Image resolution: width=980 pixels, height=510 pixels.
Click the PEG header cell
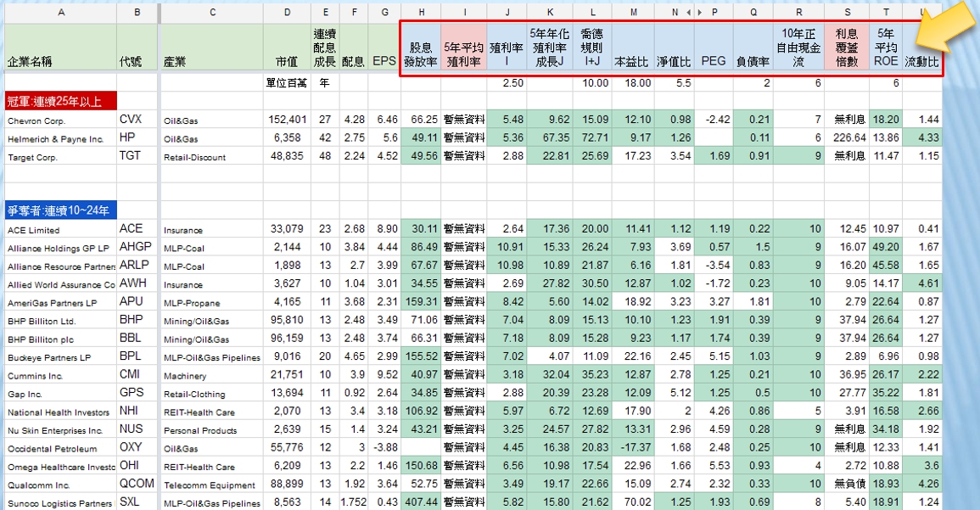[714, 48]
